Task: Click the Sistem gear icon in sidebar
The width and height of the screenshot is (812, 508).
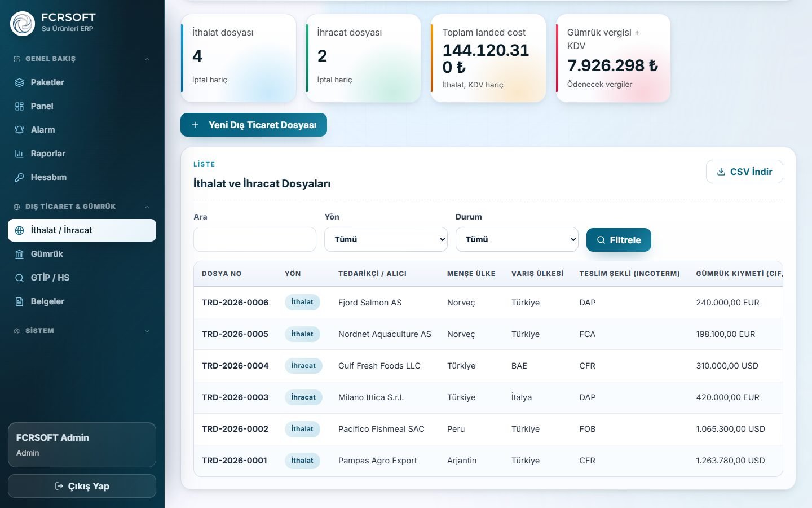Action: coord(17,331)
